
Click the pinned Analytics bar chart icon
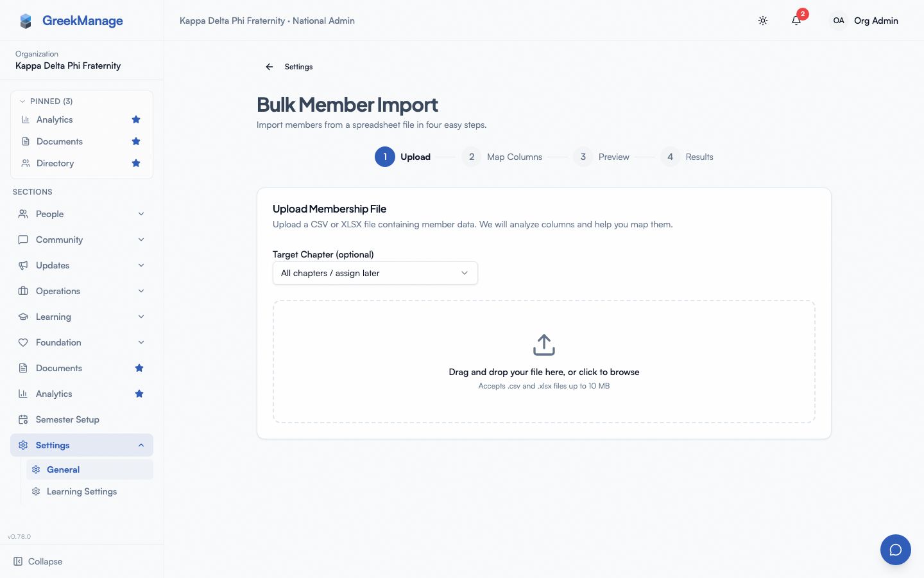[26, 119]
